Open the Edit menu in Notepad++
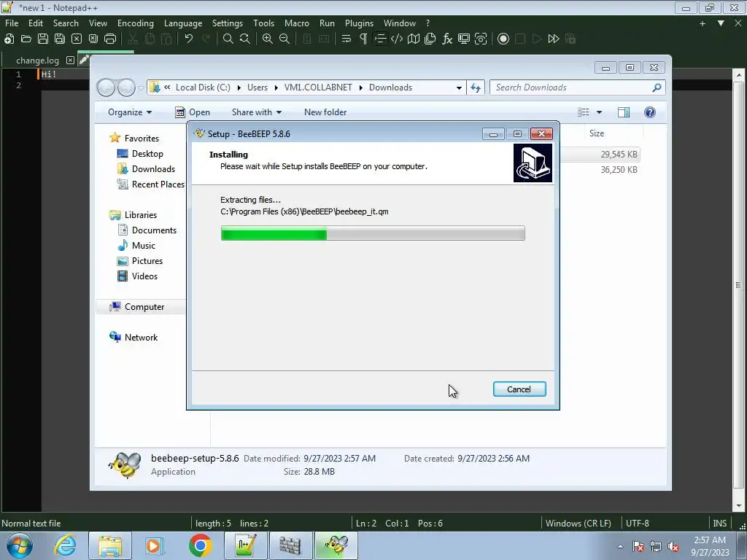This screenshot has width=747, height=560. pos(35,23)
